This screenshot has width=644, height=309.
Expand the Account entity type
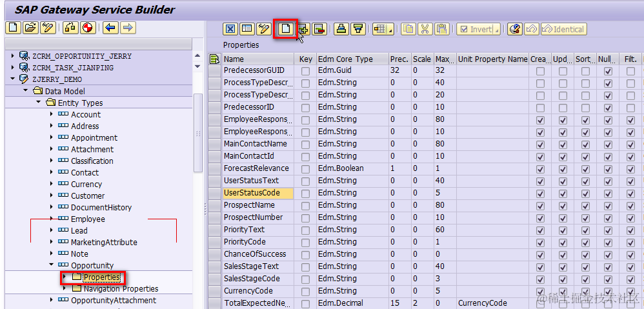pyautogui.click(x=52, y=114)
